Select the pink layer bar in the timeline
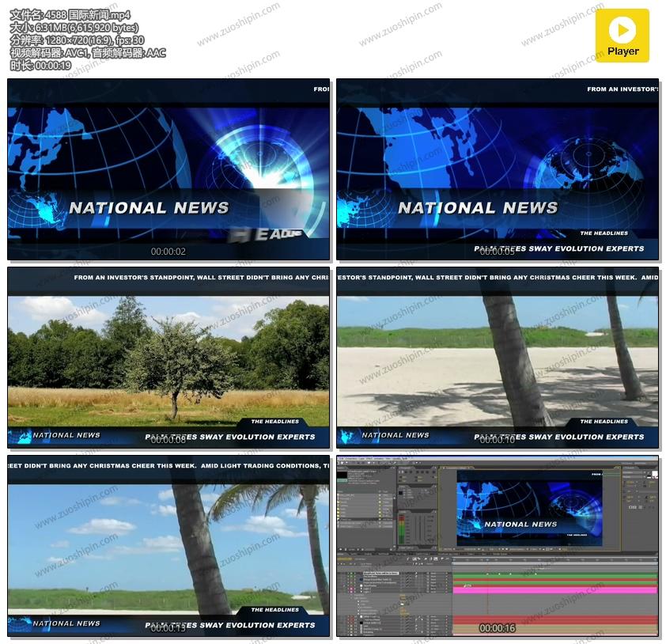This screenshot has width=666, height=644. tap(554, 590)
